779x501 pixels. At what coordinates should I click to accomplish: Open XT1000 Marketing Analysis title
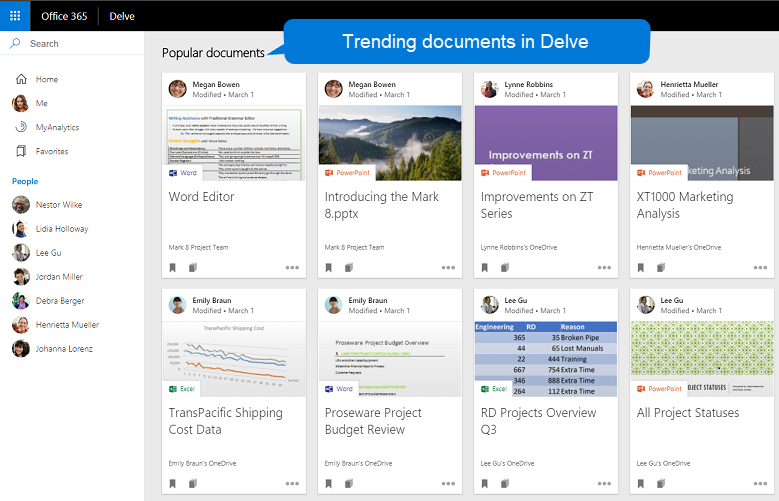point(685,205)
